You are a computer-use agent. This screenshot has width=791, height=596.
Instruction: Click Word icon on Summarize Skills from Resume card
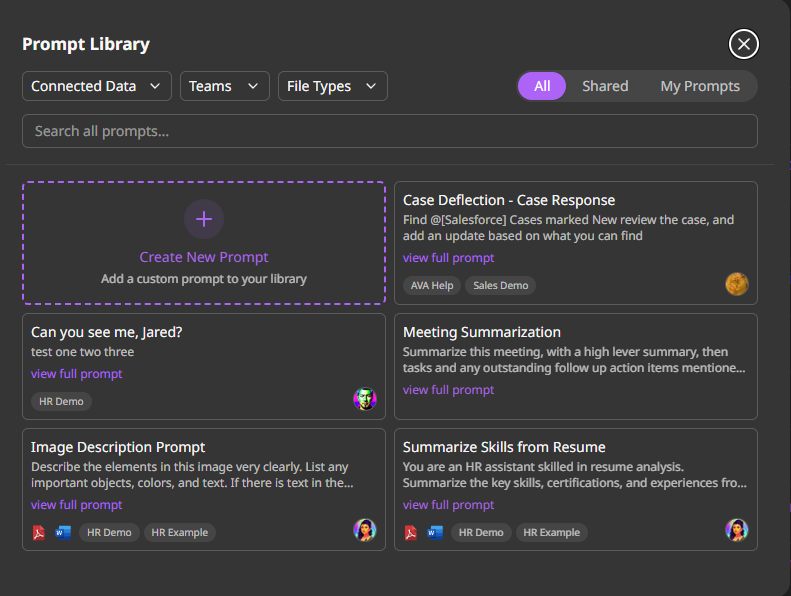[x=435, y=532]
